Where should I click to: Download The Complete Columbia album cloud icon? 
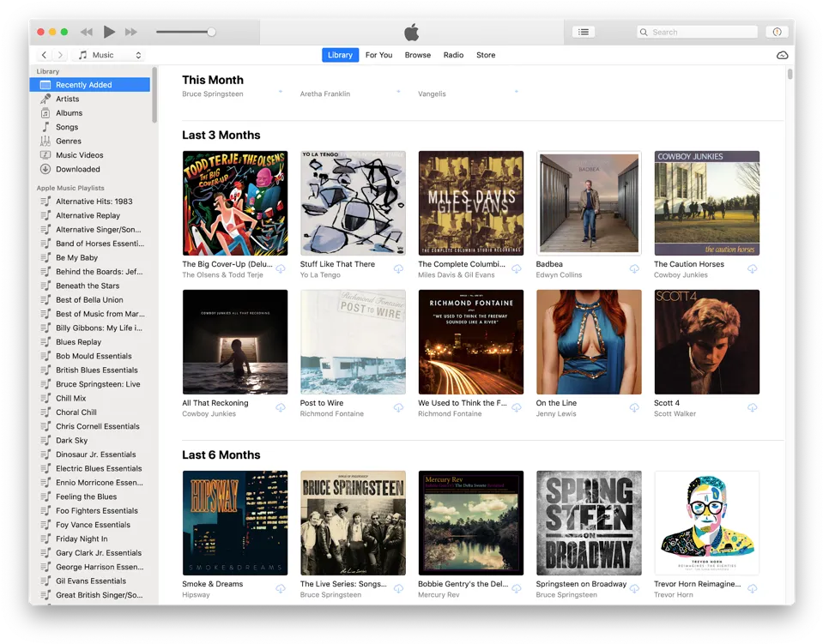click(x=517, y=269)
